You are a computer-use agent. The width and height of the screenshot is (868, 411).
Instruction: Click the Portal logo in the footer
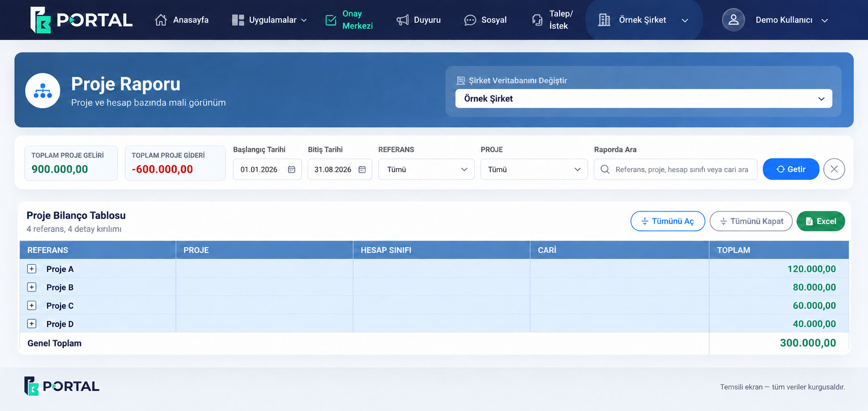[62, 386]
